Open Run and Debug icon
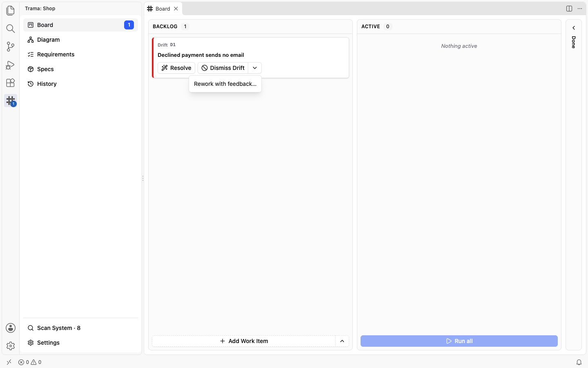Viewport: 588px width, 368px height. click(11, 65)
